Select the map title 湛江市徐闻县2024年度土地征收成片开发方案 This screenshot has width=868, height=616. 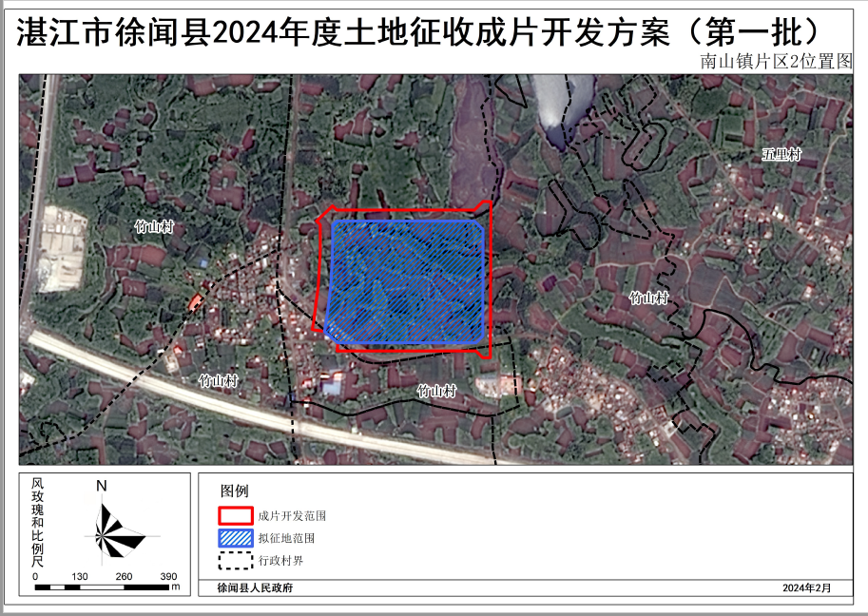342,31
